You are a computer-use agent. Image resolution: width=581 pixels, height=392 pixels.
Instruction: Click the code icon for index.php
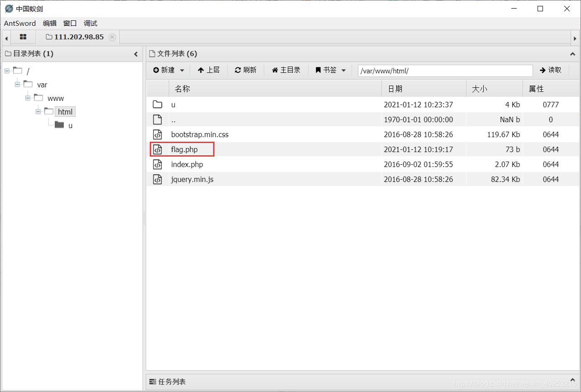click(x=157, y=164)
